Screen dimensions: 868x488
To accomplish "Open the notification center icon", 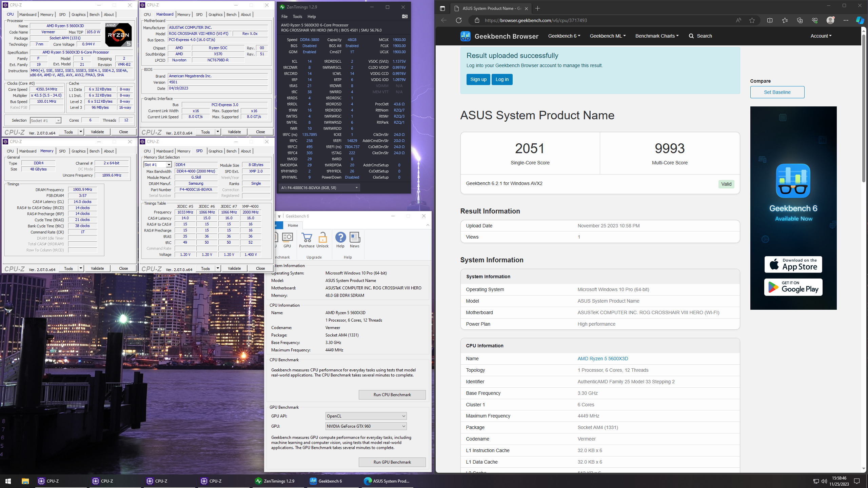I will pyautogui.click(x=857, y=481).
